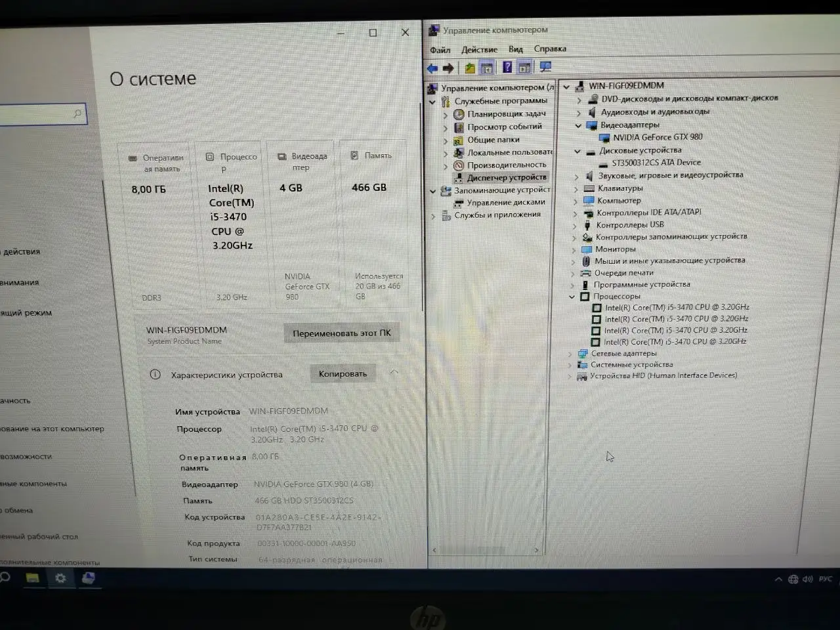The image size is (840, 630).
Task: Click the РУС language indicator
Action: pos(826,579)
